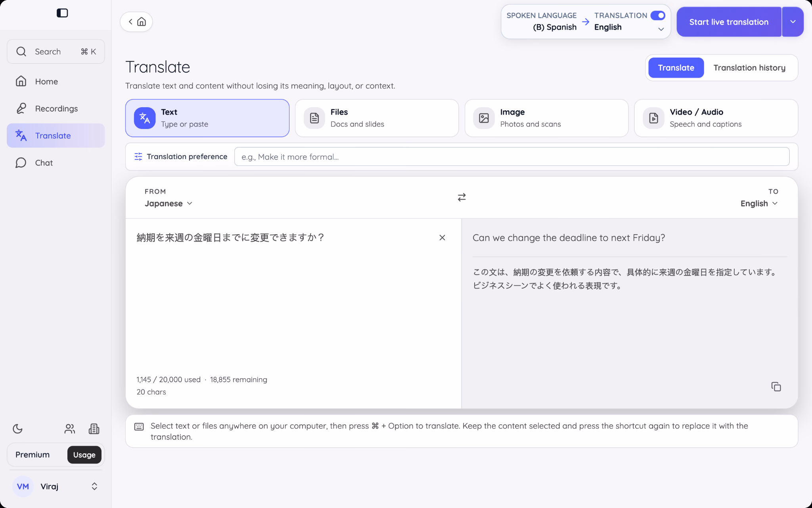Open the organization building icon

pyautogui.click(x=94, y=429)
